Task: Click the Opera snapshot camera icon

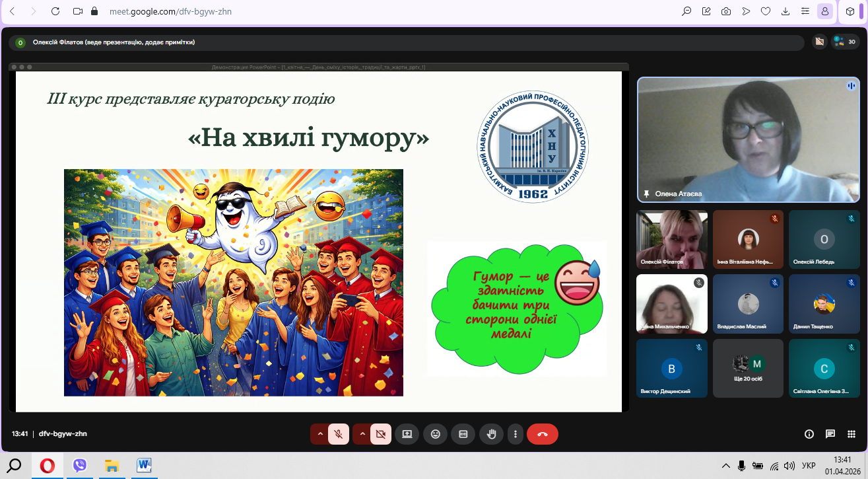Action: [726, 11]
